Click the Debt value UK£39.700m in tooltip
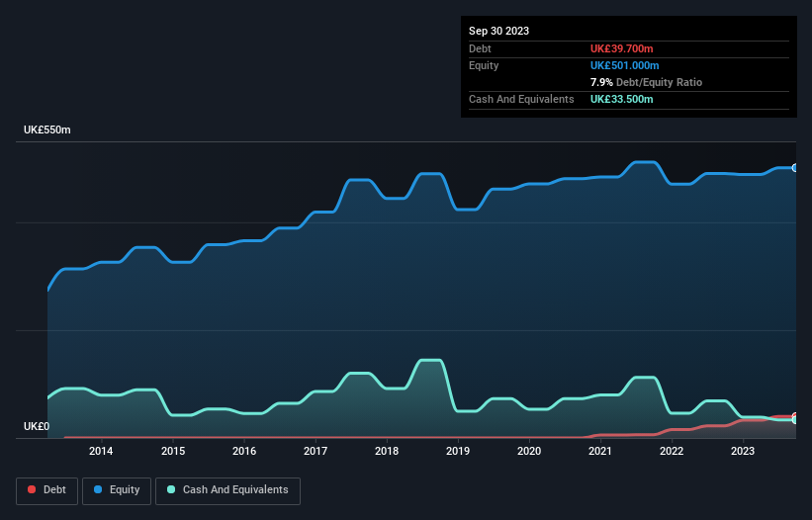This screenshot has height=520, width=812. coord(623,48)
